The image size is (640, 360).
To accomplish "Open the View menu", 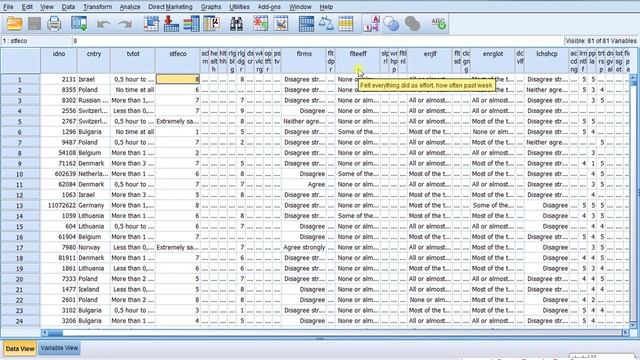I will pyautogui.click(x=47, y=7).
